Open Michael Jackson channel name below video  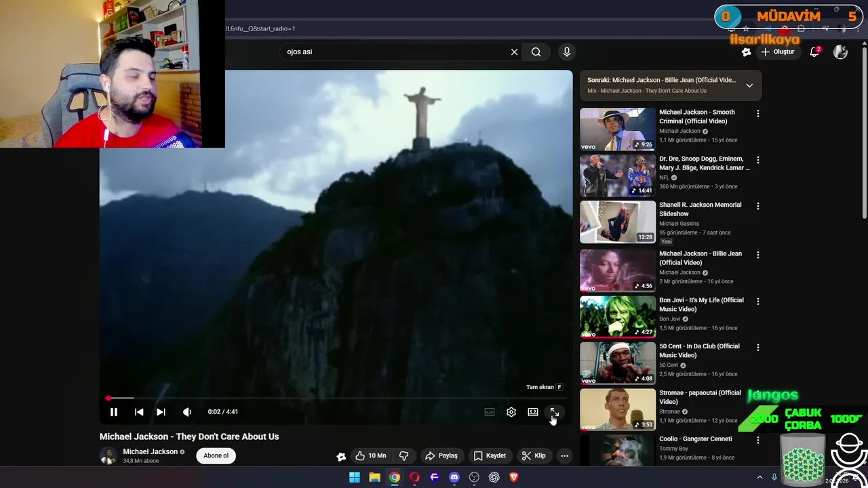click(x=150, y=451)
